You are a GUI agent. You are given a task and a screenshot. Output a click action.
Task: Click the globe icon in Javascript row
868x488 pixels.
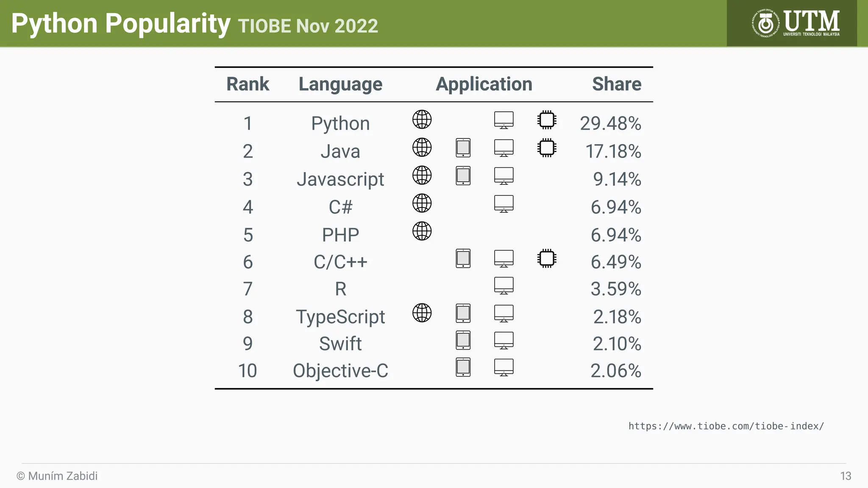tap(422, 175)
